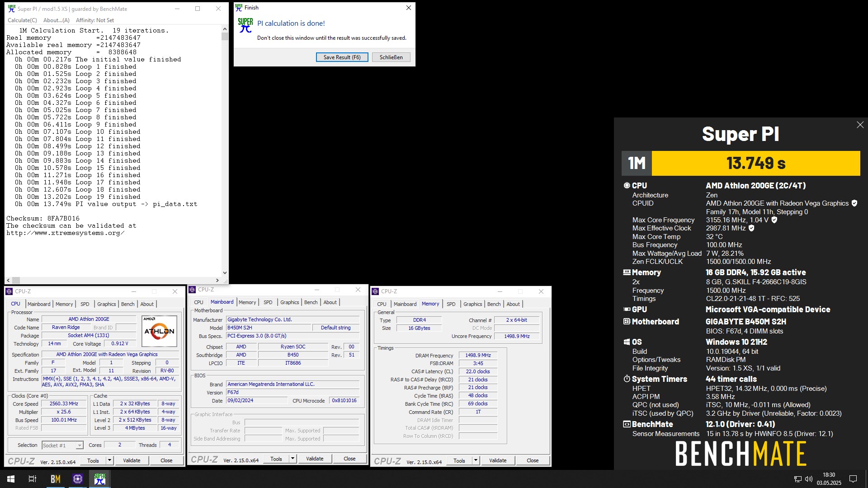Click the Memory CPU-Z window title icon
Viewport: 868px width, 488px height.
pos(375,291)
